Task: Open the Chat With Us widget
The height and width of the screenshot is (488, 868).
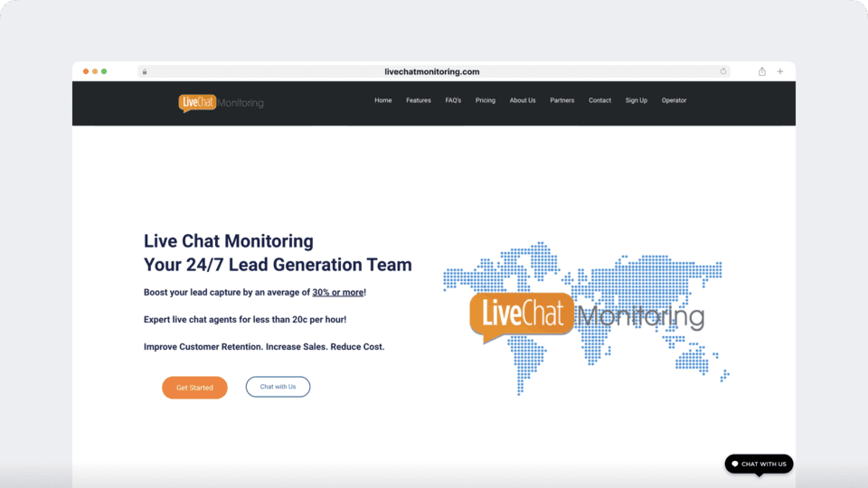Action: 759,464
